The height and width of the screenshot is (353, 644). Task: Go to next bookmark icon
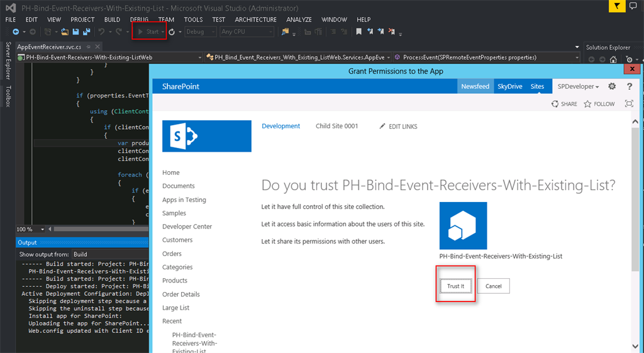point(380,31)
